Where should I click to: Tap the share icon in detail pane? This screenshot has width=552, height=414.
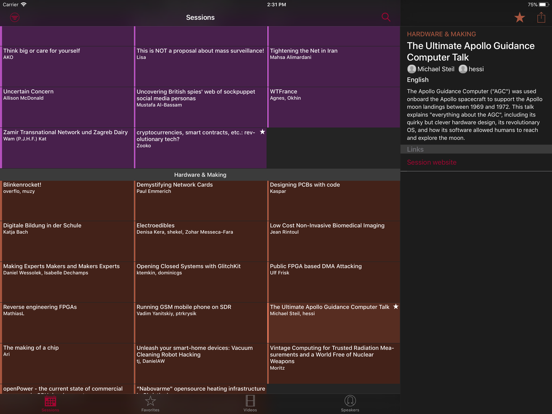coord(541,17)
